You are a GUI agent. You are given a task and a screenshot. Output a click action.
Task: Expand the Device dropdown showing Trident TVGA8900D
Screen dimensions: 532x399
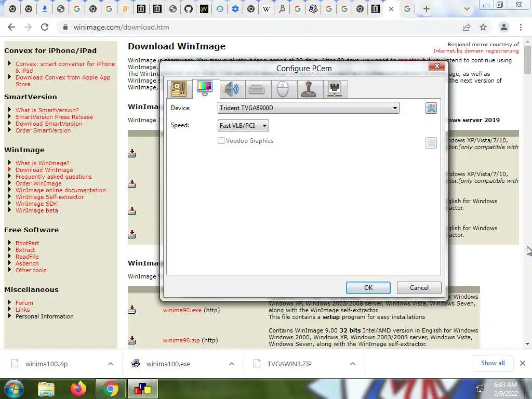pos(308,108)
